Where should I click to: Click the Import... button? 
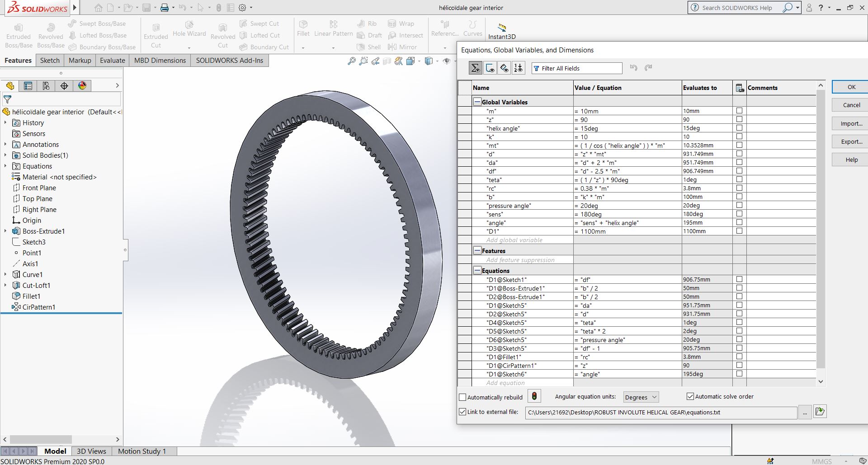(851, 123)
